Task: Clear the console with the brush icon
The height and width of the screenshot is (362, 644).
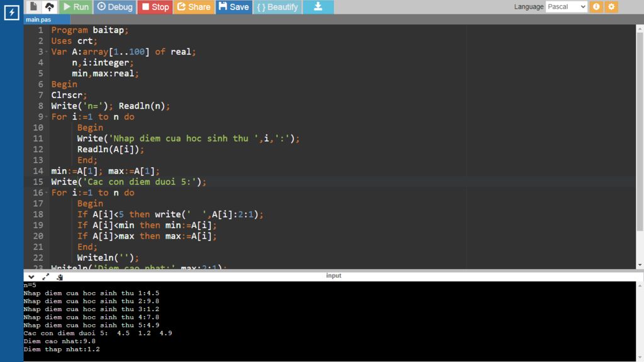Action: point(60,277)
